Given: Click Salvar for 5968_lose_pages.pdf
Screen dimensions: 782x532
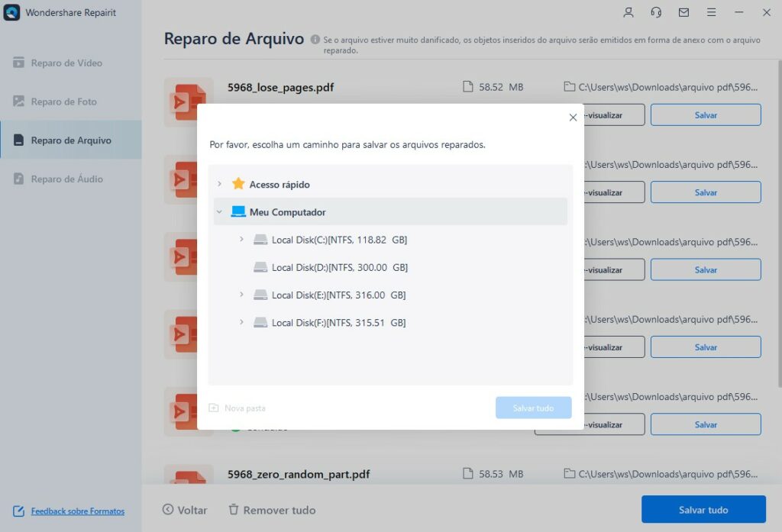Looking at the screenshot, I should pos(705,115).
